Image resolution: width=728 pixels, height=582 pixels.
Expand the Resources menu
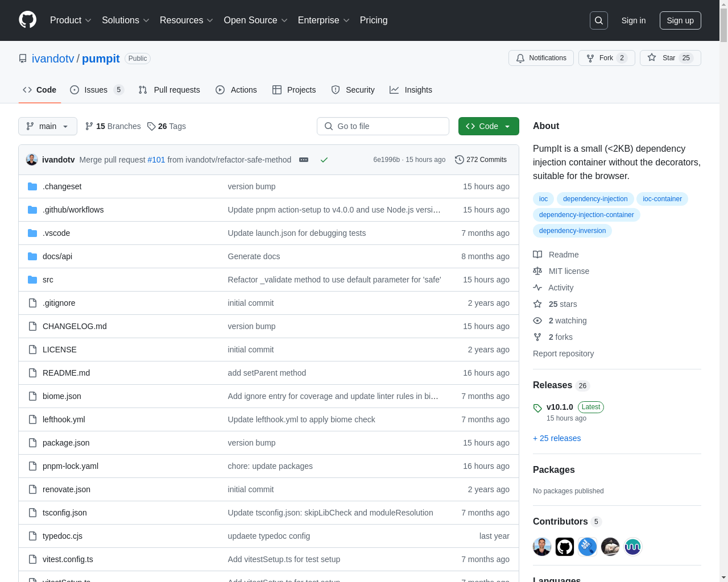tap(187, 20)
